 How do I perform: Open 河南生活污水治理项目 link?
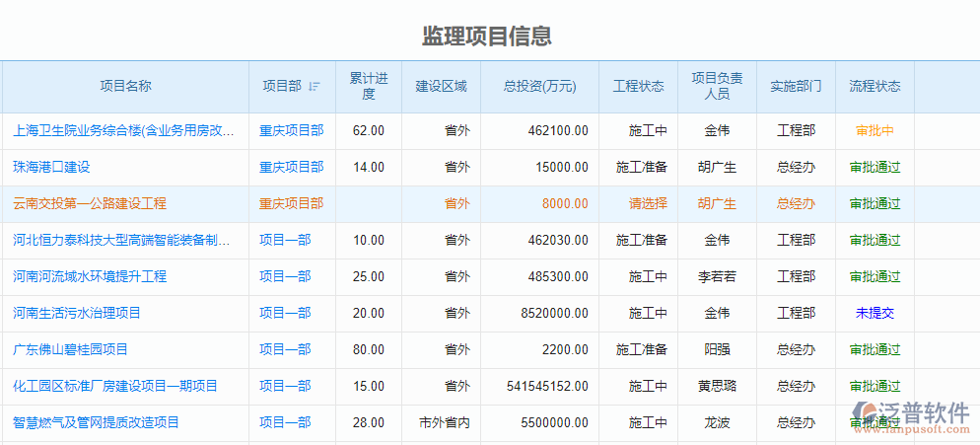pyautogui.click(x=77, y=313)
